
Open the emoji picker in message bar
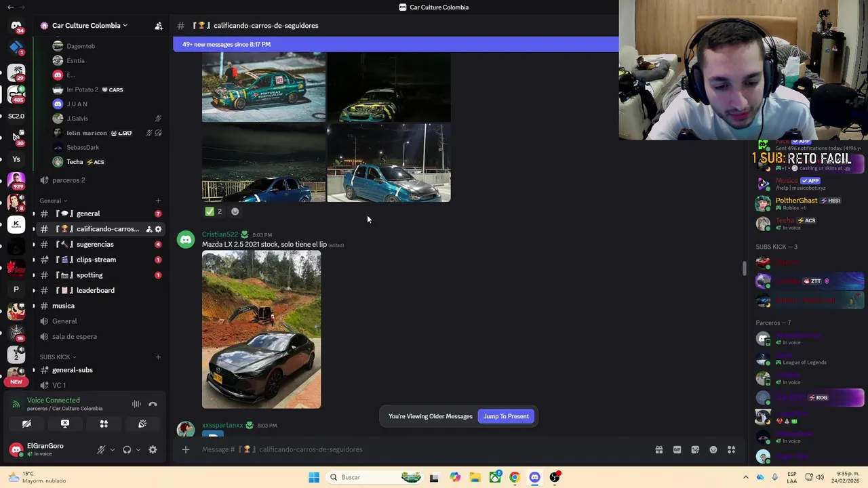tap(713, 449)
